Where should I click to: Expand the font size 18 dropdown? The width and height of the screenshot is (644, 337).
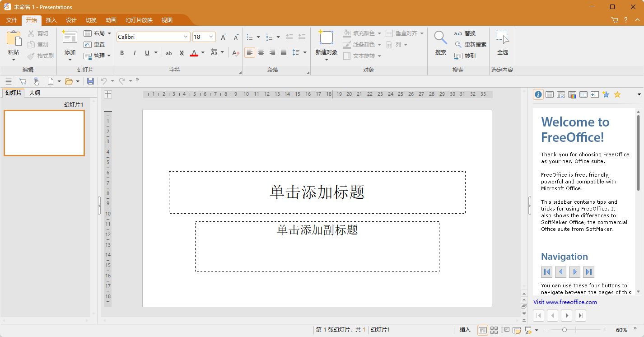click(x=211, y=37)
